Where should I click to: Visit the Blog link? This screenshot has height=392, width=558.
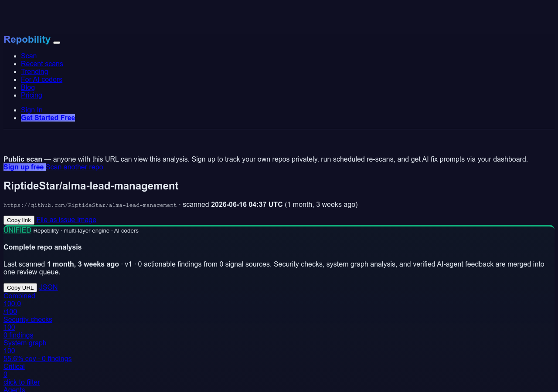click(x=28, y=87)
